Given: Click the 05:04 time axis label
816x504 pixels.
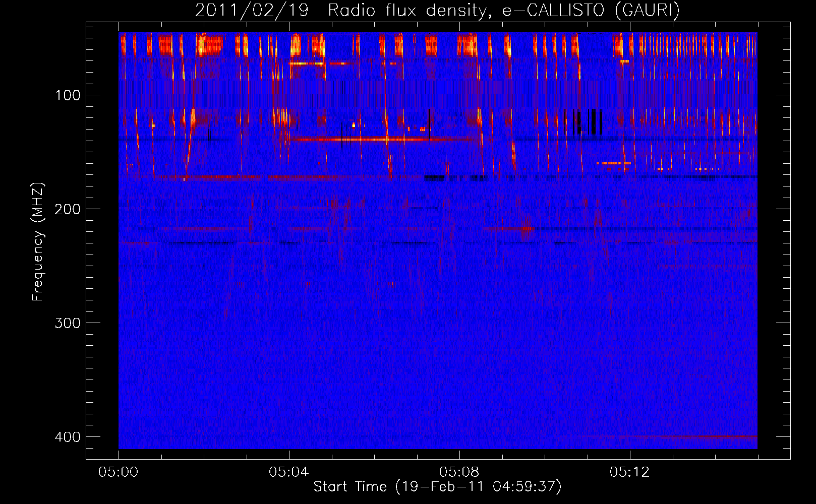Looking at the screenshot, I should pos(289,472).
